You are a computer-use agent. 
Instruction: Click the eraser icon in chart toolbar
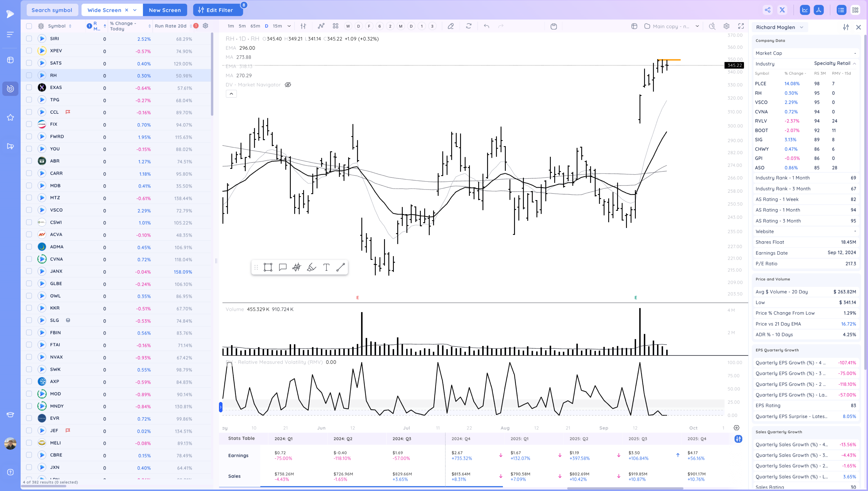coord(451,26)
